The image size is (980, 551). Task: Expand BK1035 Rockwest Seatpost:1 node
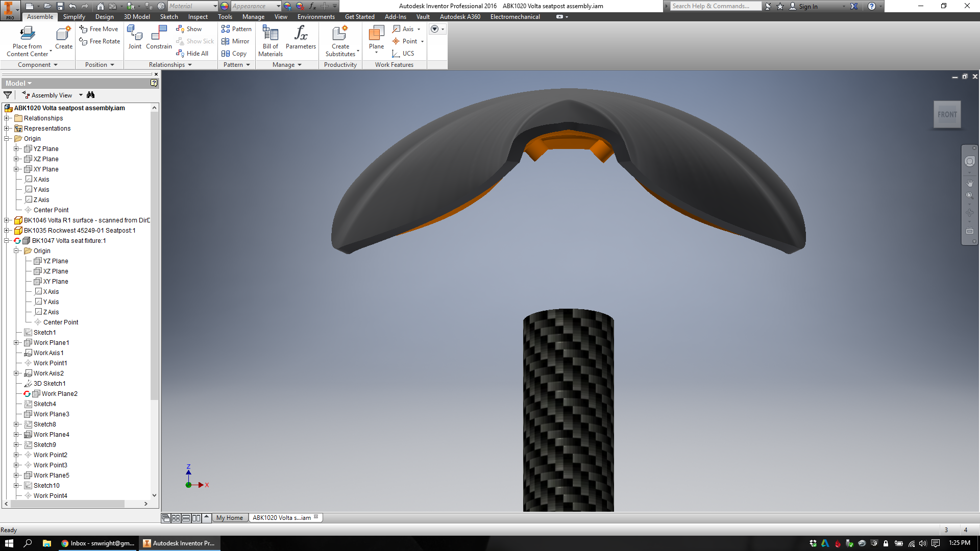[x=7, y=231]
